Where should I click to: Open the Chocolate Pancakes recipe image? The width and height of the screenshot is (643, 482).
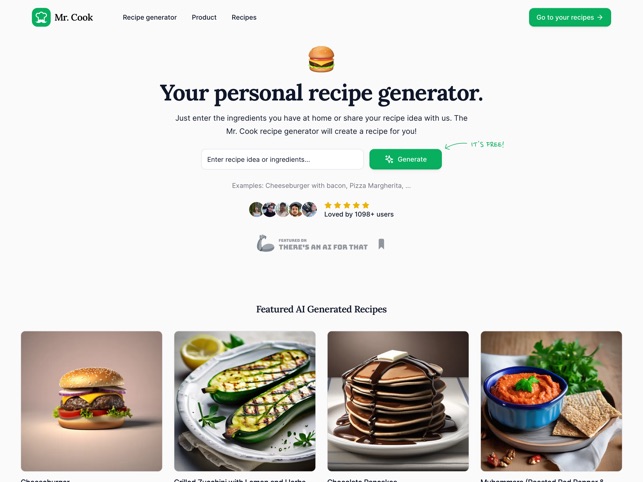pos(398,401)
